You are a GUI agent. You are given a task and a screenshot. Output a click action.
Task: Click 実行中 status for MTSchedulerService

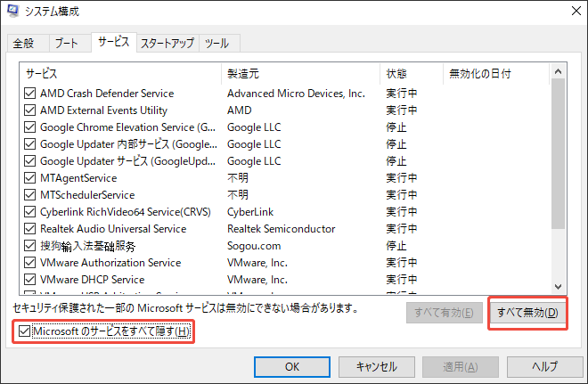(x=402, y=194)
